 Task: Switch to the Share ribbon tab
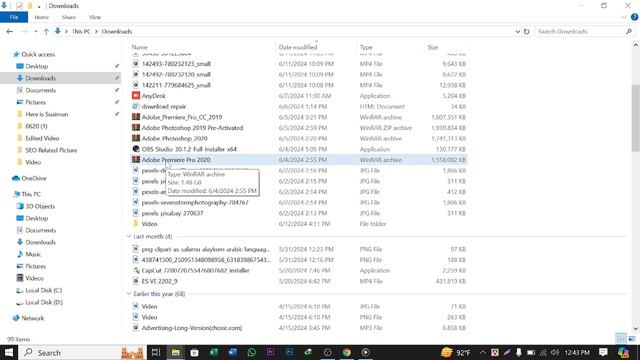(69, 17)
